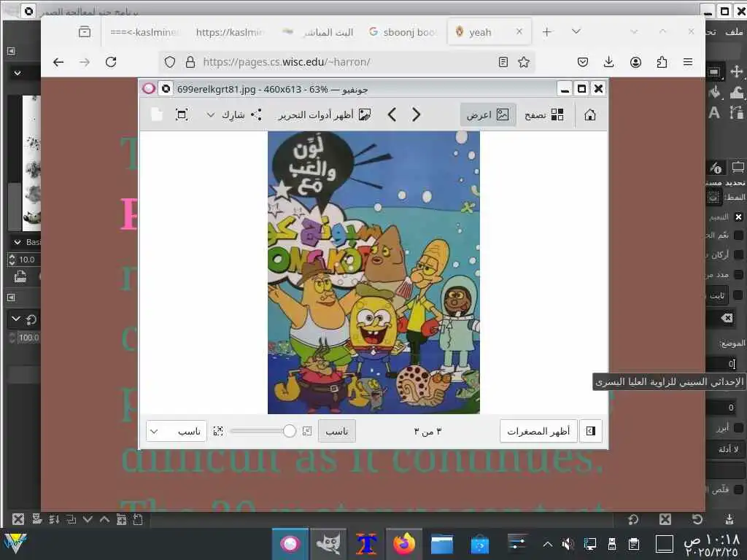
Task: Select GIMP Text tool (A)
Action: [x=714, y=113]
